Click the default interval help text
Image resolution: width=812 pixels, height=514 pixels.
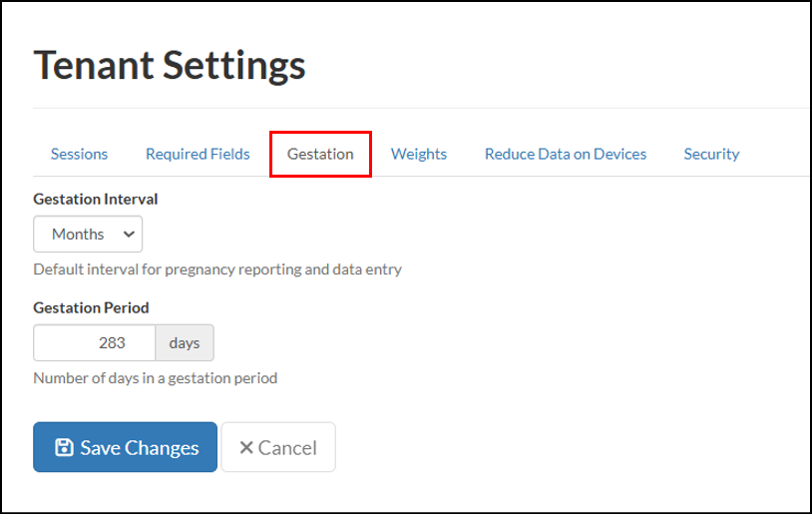217,269
